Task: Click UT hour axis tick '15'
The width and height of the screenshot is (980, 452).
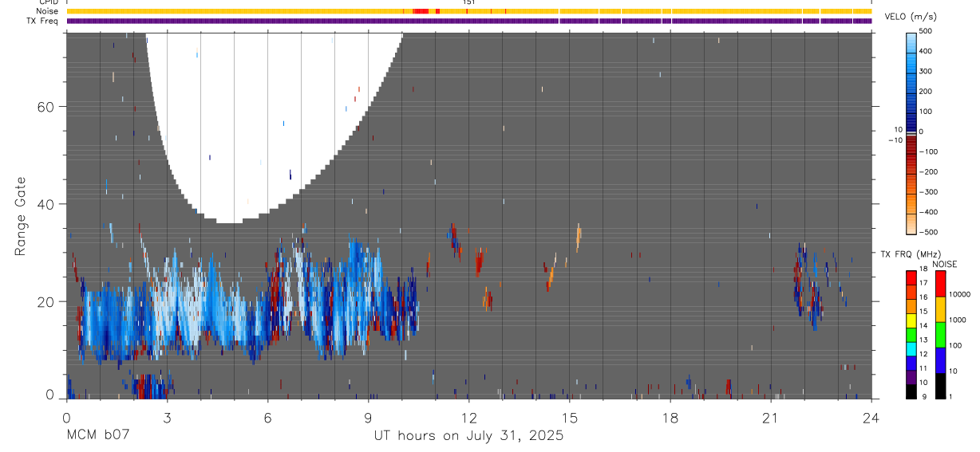Action: click(x=570, y=416)
